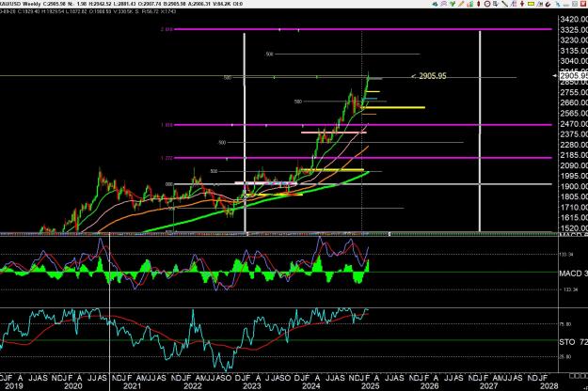The height and width of the screenshot is (391, 588).
Task: Click the red down arrow marker tool
Action: tap(522, 4)
